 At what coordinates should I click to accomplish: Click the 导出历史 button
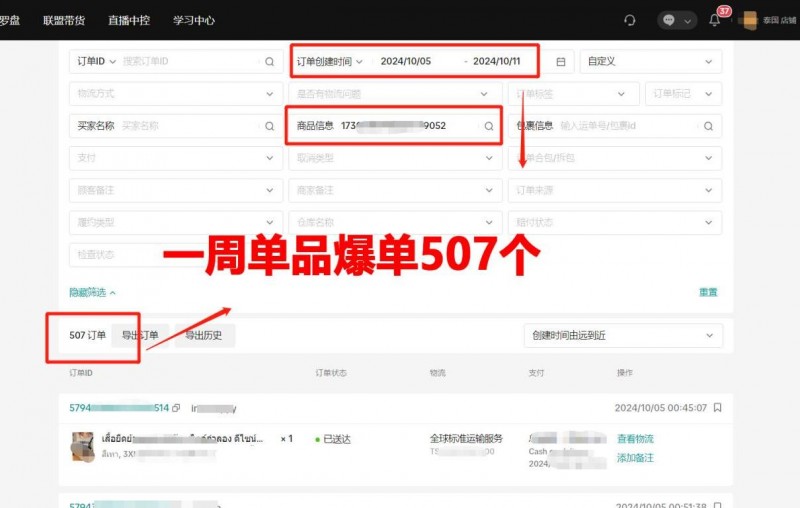tap(204, 335)
